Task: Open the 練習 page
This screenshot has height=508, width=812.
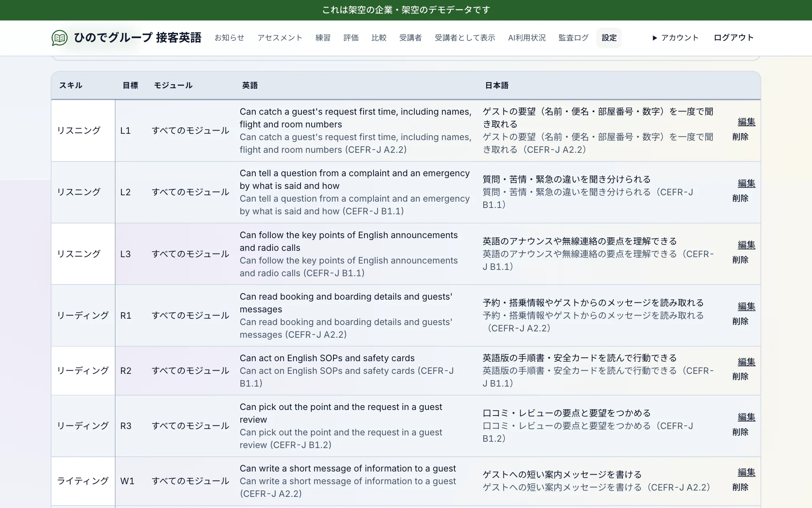Action: (323, 38)
